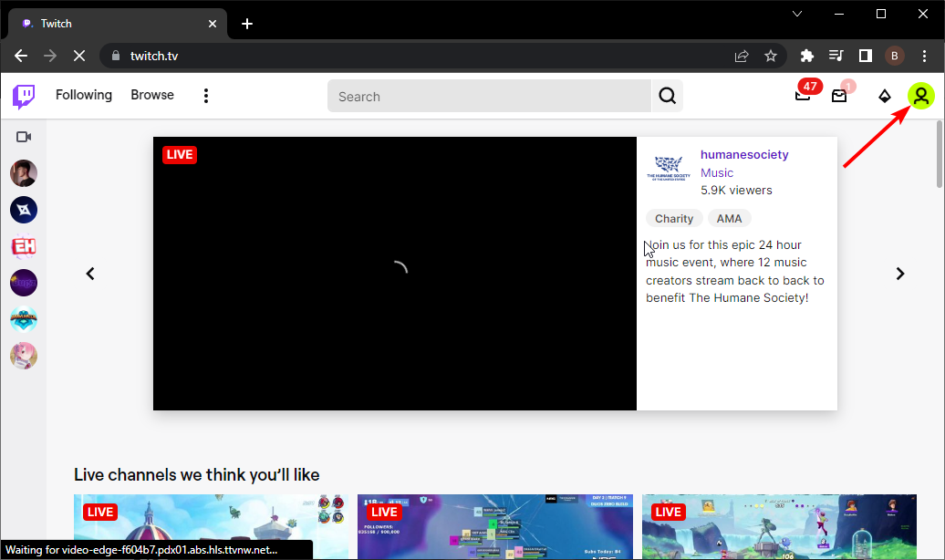
Task: Open the notifications icon showing 47 alerts
Action: (x=803, y=96)
